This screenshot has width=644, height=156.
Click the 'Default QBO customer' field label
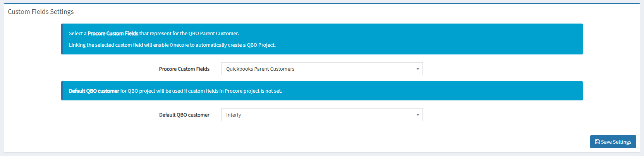[x=184, y=115]
